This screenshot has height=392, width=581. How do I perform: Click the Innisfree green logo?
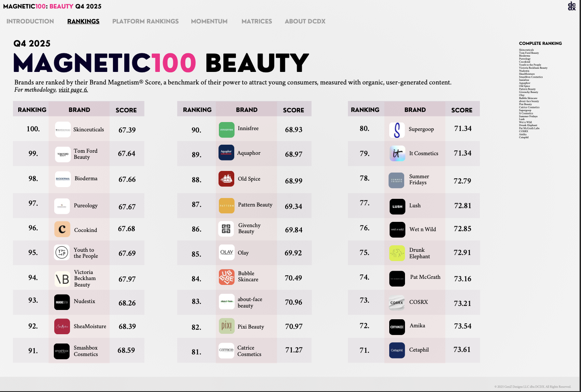[227, 130]
